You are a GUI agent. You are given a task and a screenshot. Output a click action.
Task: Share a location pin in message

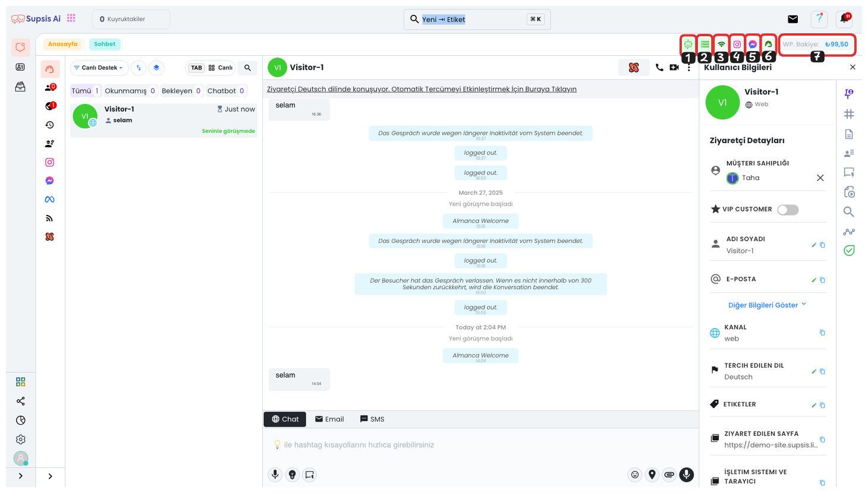[652, 475]
